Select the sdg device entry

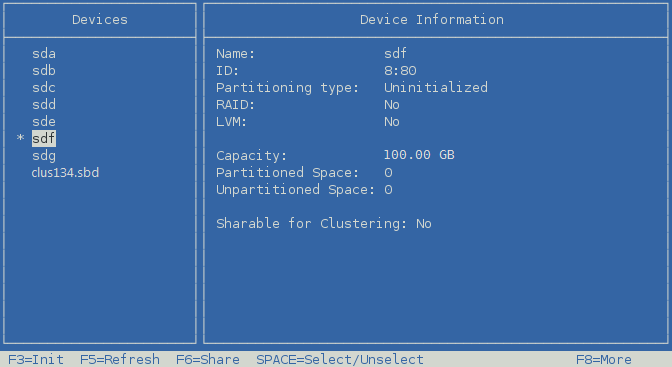pyautogui.click(x=44, y=156)
